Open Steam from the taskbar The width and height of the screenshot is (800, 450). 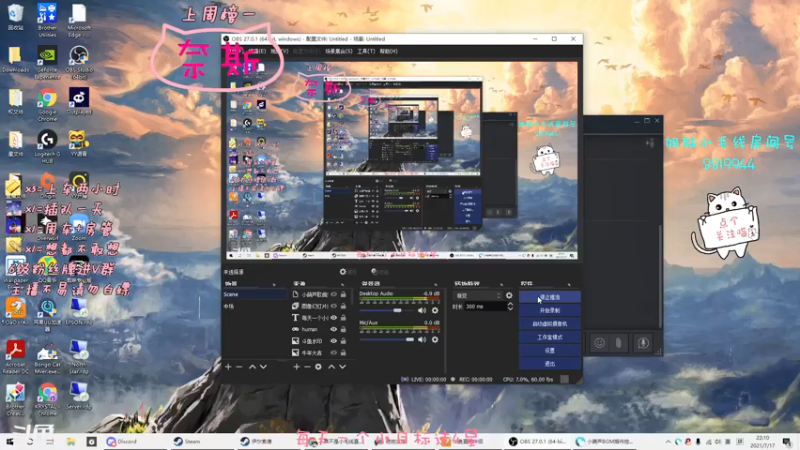click(187, 441)
